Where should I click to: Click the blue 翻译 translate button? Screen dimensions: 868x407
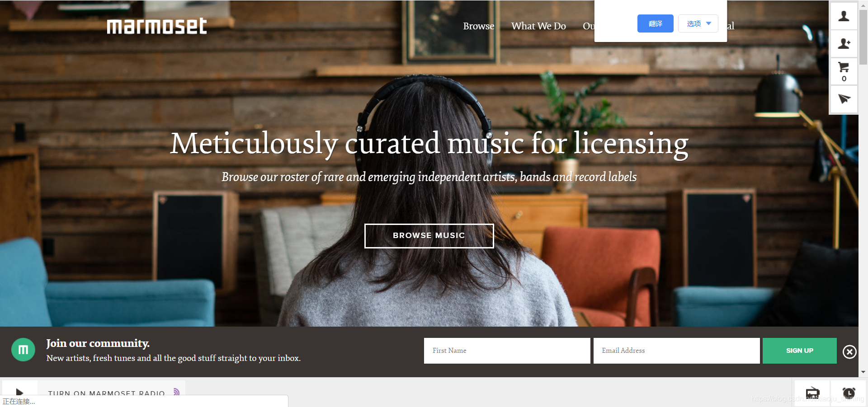tap(655, 23)
